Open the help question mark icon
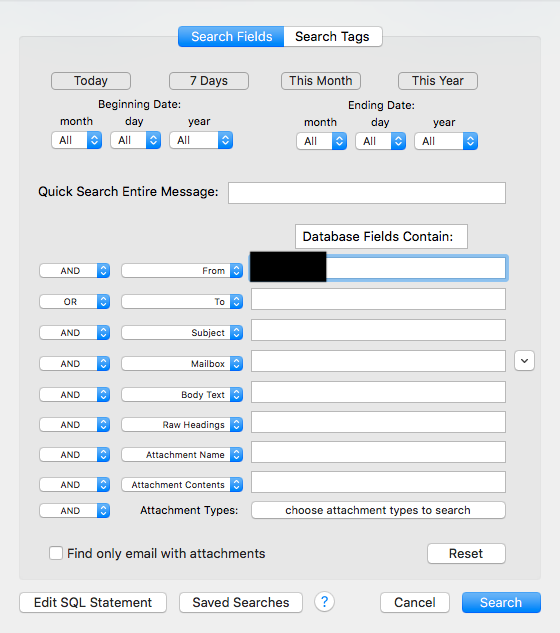560x633 pixels. coord(324,602)
